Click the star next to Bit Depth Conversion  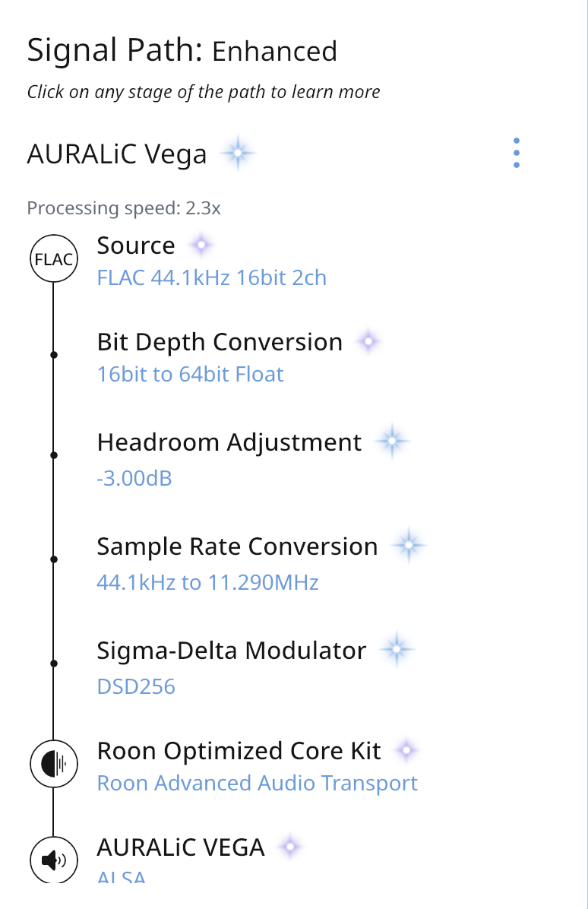tap(368, 342)
